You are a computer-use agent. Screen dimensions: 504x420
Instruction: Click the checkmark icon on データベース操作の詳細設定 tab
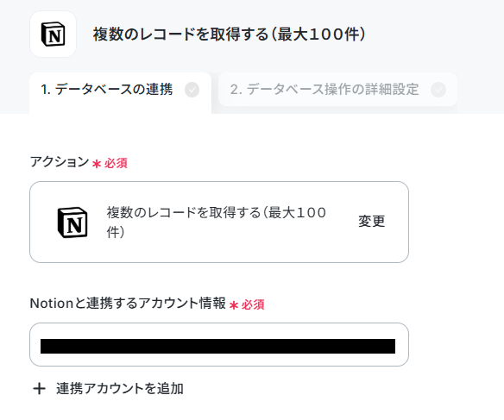point(438,90)
